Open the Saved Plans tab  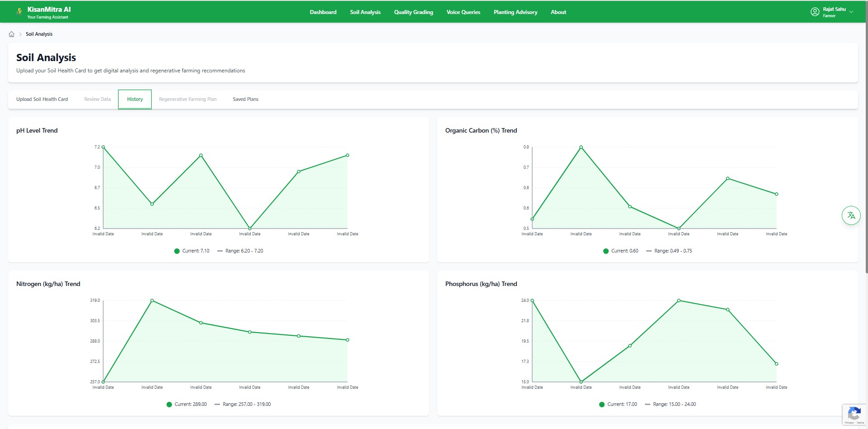coord(245,99)
